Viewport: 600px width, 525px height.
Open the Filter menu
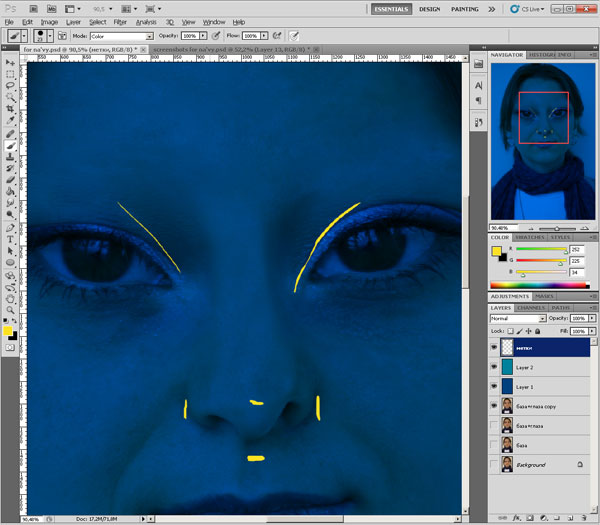pyautogui.click(x=120, y=21)
